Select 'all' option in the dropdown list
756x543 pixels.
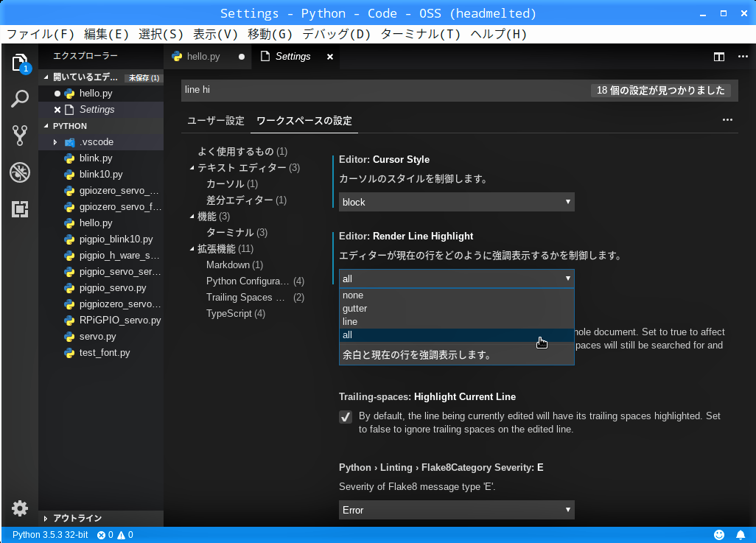457,335
